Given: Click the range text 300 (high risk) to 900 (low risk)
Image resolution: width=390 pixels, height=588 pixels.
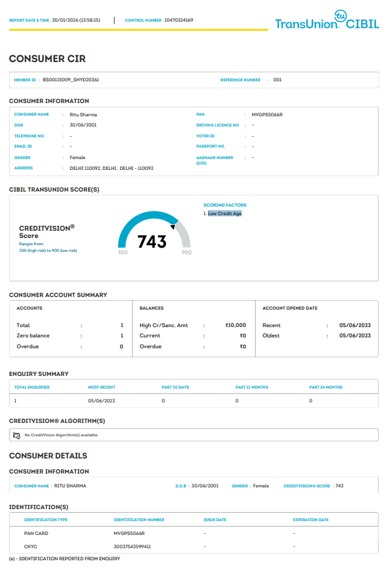Looking at the screenshot, I should [48, 251].
